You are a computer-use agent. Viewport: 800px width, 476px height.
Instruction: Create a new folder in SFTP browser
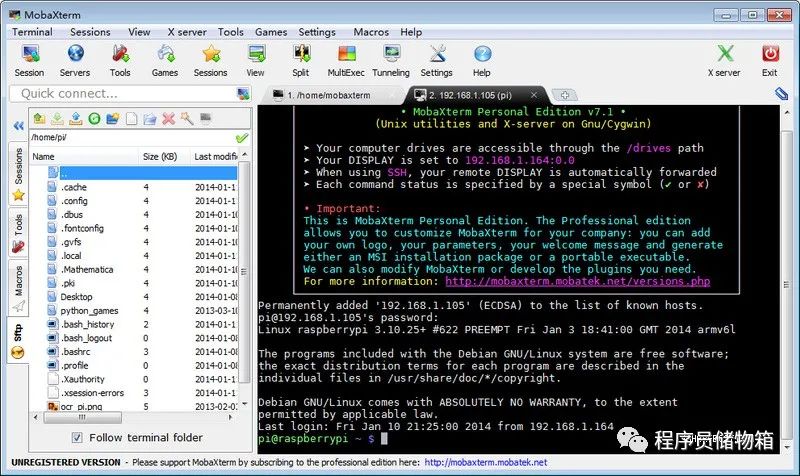point(113,119)
